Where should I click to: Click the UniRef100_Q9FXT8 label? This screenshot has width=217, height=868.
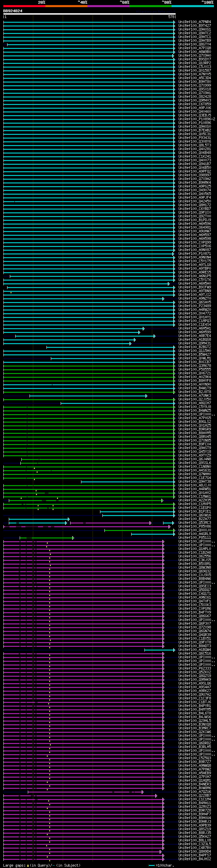click(195, 642)
